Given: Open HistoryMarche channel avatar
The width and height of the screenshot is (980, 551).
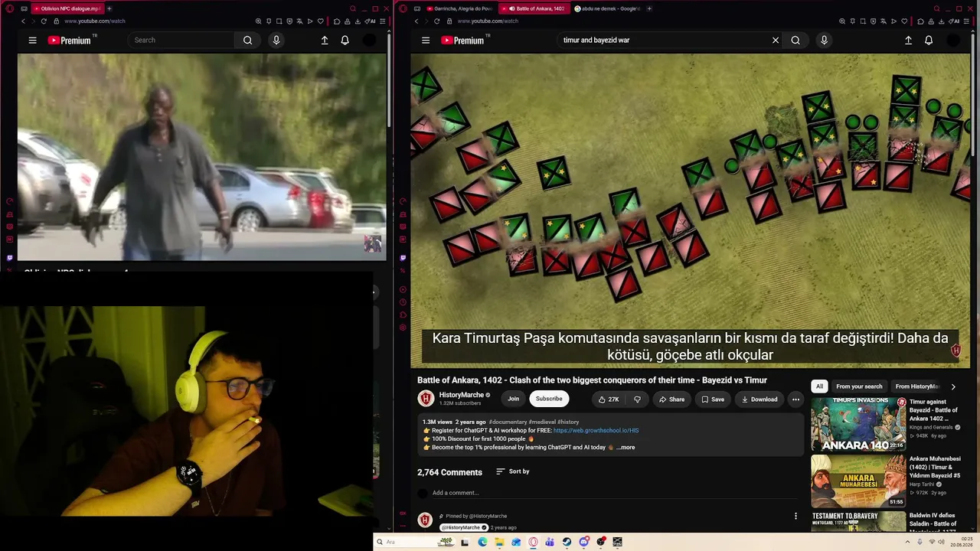Looking at the screenshot, I should (x=426, y=399).
